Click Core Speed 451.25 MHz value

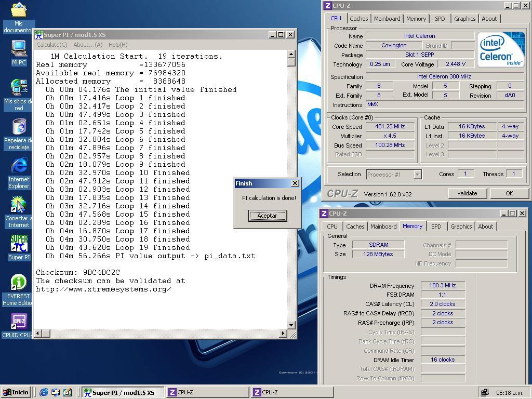click(x=390, y=127)
